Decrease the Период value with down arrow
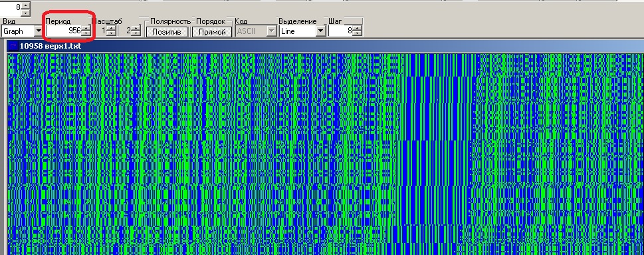Image resolution: width=644 pixels, height=255 pixels. 86,33
